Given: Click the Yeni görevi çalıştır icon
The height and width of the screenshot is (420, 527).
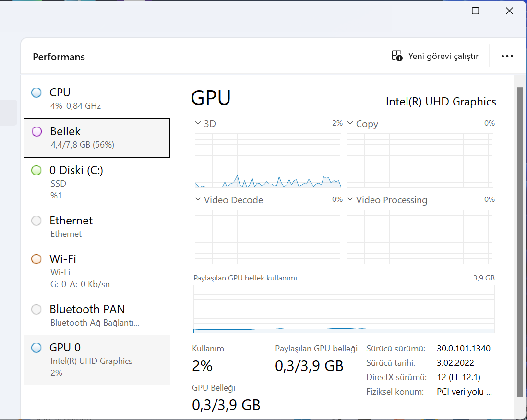Looking at the screenshot, I should pyautogui.click(x=397, y=56).
